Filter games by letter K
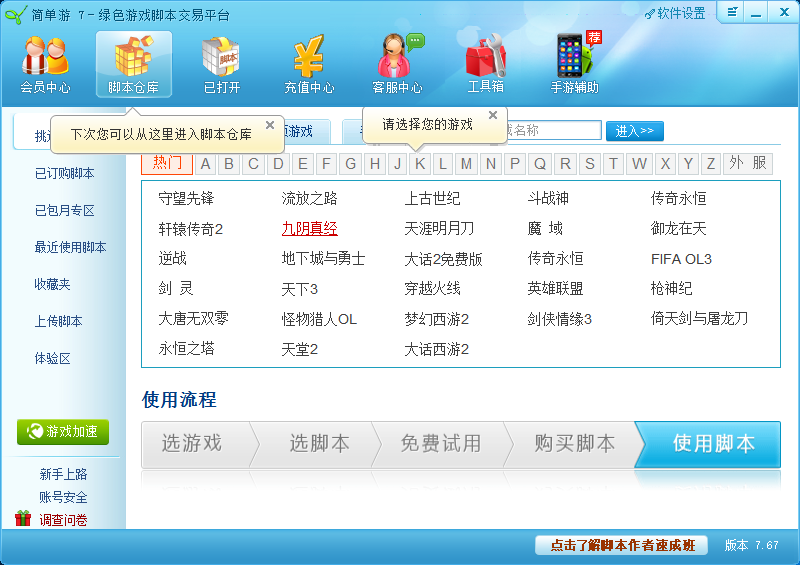800x565 pixels. pos(420,164)
